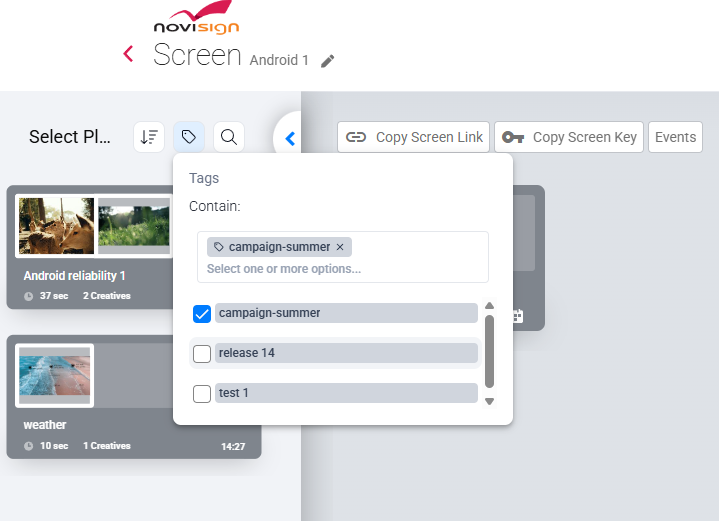Screen dimensions: 719x521
Task: Click the red back arrow beside Screen
Action: [x=128, y=54]
